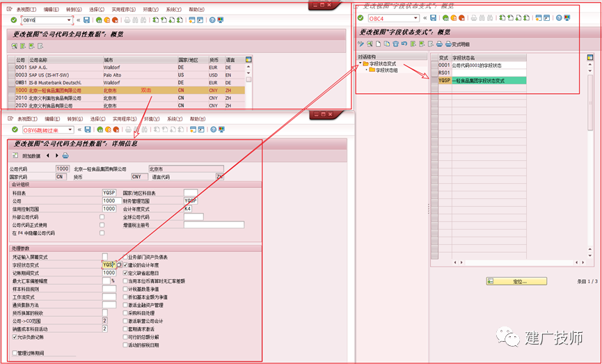Toggle the 在F4中隐藏公司代码 checkbox
The width and height of the screenshot is (602, 364).
coord(102,233)
